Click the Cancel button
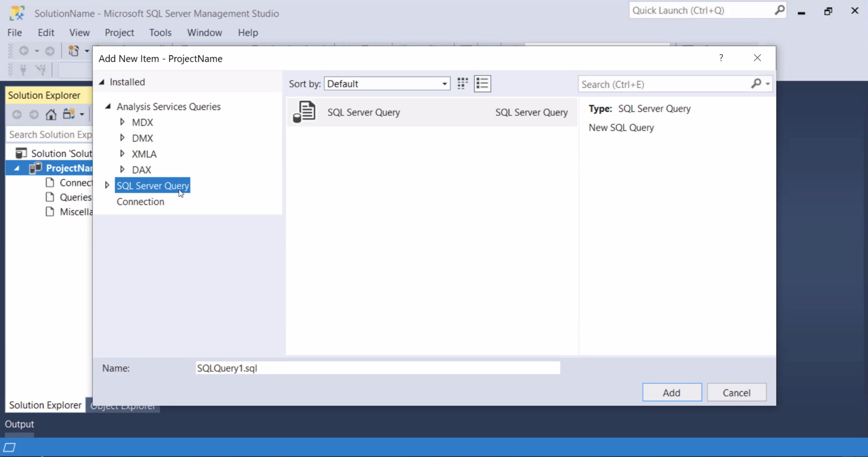The width and height of the screenshot is (868, 457). (x=737, y=392)
